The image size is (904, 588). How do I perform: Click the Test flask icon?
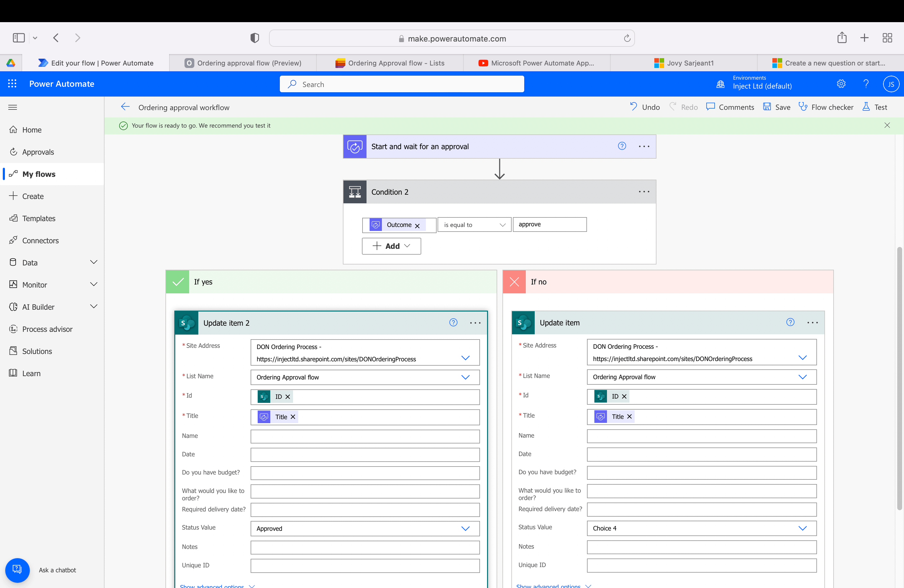866,107
